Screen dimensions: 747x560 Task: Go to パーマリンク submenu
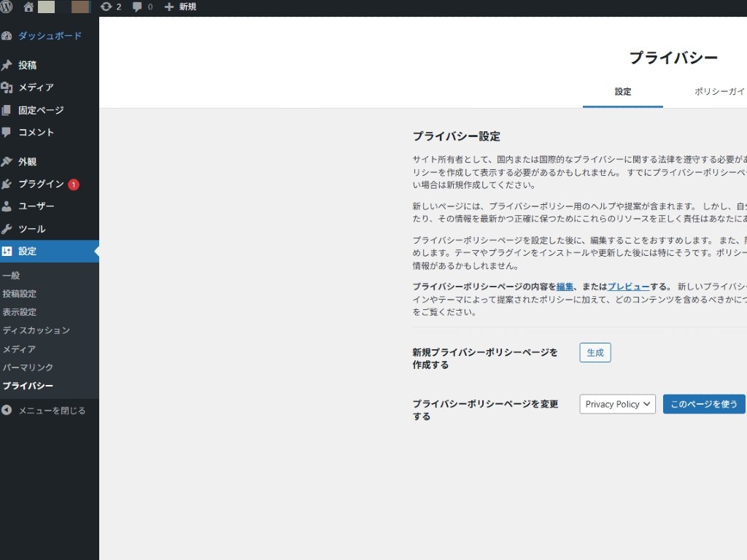[28, 367]
